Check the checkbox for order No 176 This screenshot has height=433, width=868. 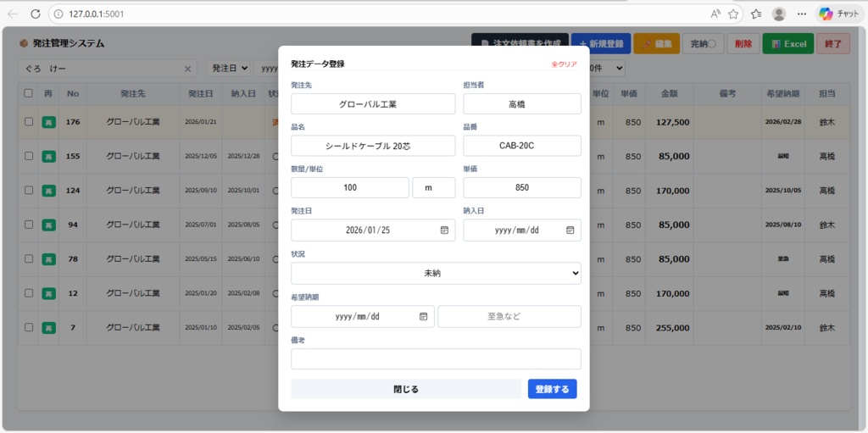pyautogui.click(x=29, y=122)
